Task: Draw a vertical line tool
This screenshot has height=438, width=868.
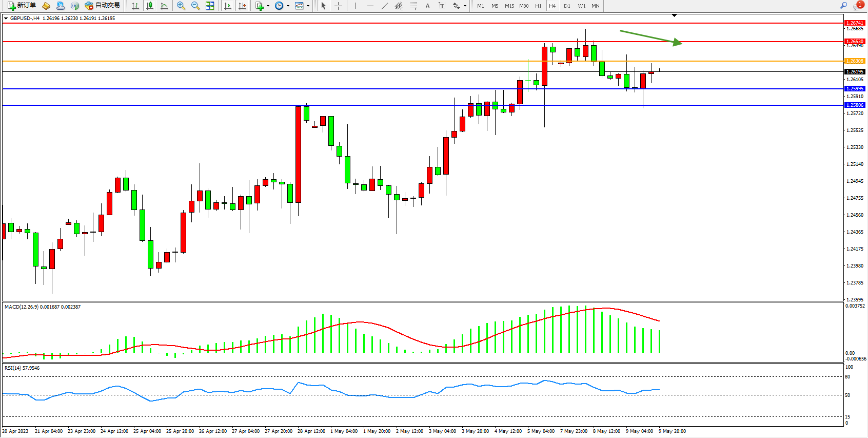Action: pos(356,6)
